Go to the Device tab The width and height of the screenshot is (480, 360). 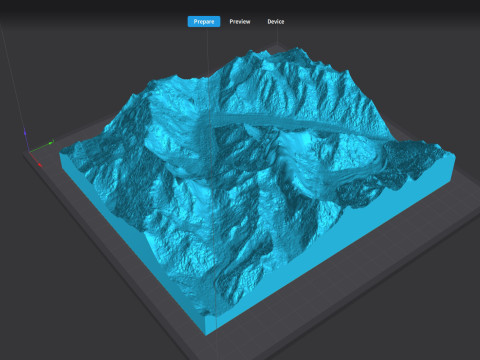[276, 22]
